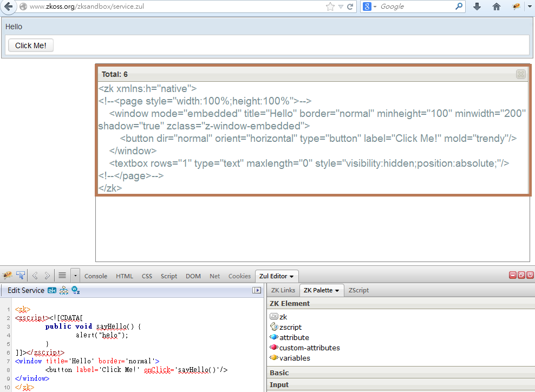Click the ZK icon next to Edit Service
This screenshot has height=392, width=535.
point(52,290)
